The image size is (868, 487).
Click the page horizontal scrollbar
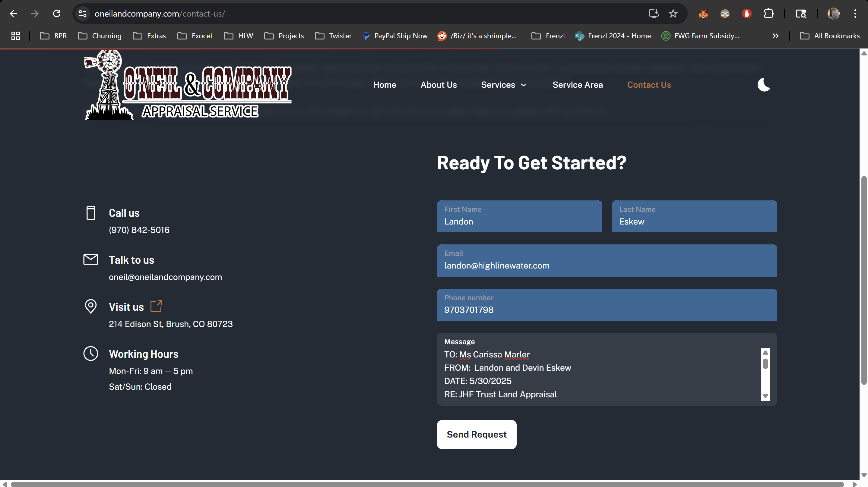[427, 484]
